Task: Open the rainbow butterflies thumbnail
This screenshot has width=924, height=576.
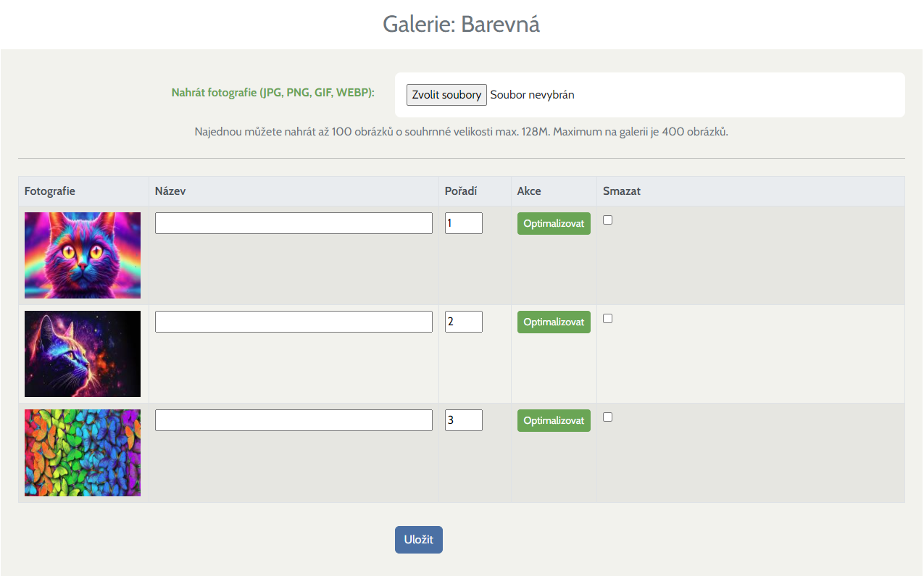Action: pos(83,452)
